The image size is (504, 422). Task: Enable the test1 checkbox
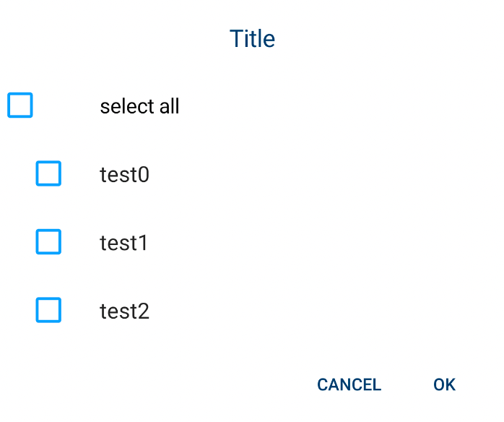48,242
